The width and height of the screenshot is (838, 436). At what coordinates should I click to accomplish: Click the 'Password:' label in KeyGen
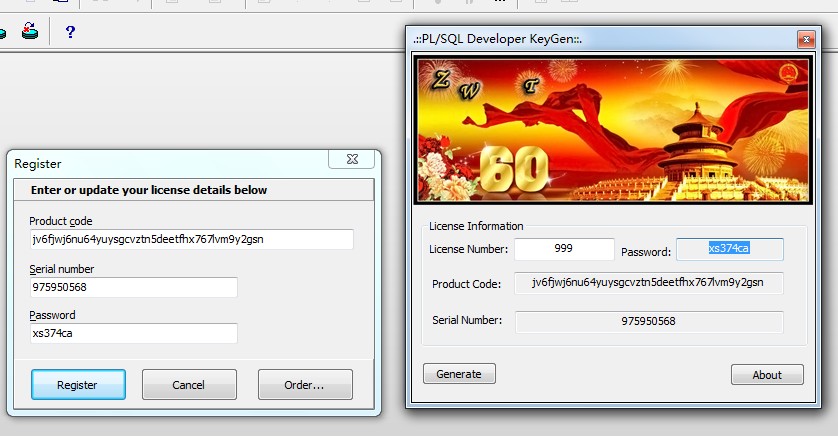646,252
